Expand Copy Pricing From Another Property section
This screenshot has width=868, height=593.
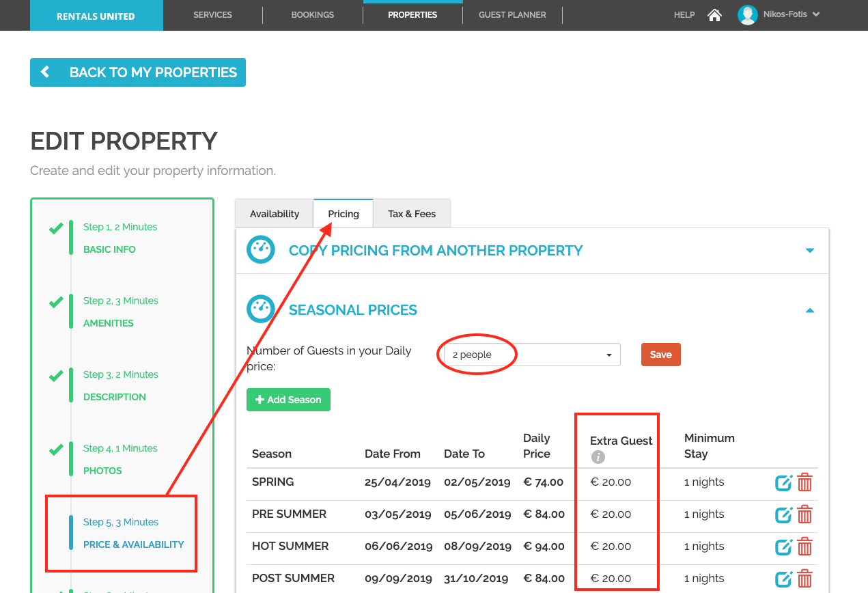810,251
